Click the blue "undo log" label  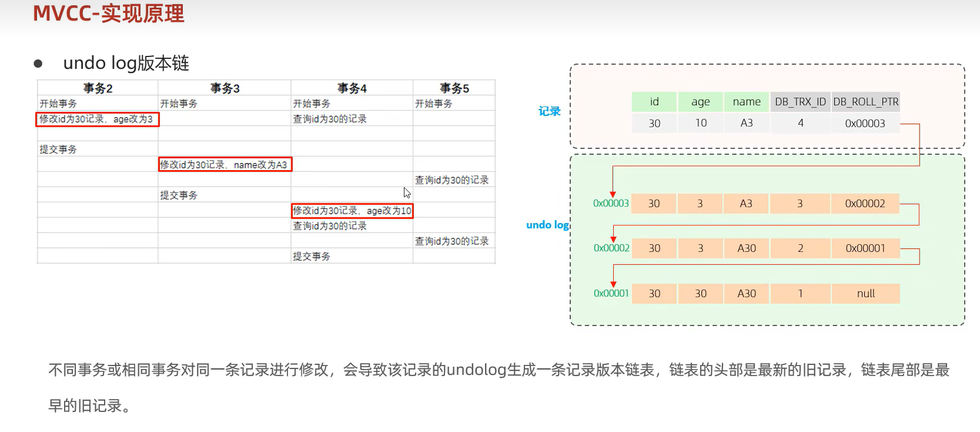point(547,225)
